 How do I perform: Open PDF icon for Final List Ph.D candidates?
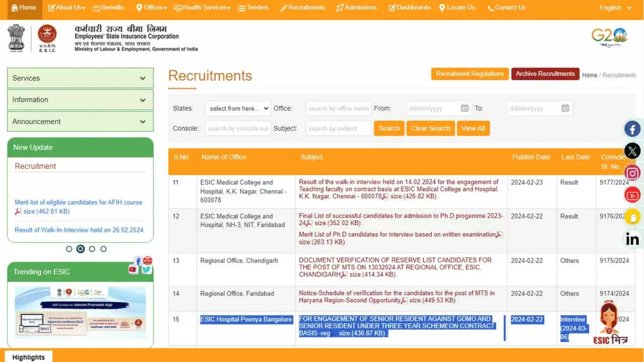(x=309, y=223)
